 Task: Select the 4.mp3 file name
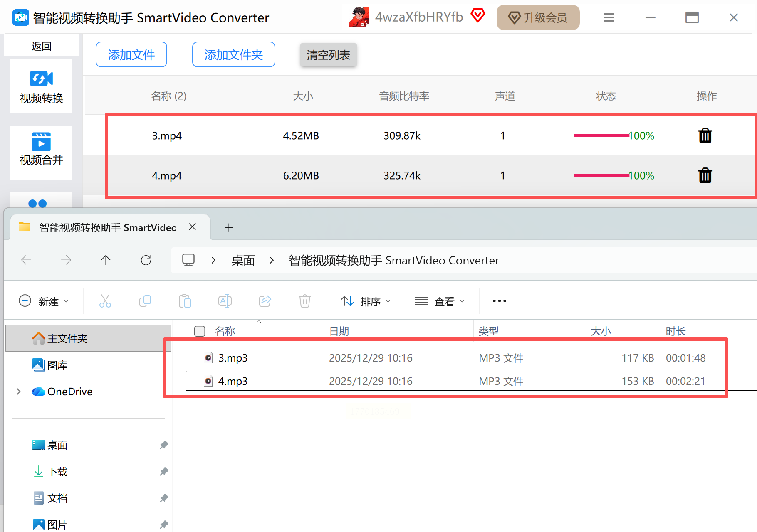coord(233,381)
